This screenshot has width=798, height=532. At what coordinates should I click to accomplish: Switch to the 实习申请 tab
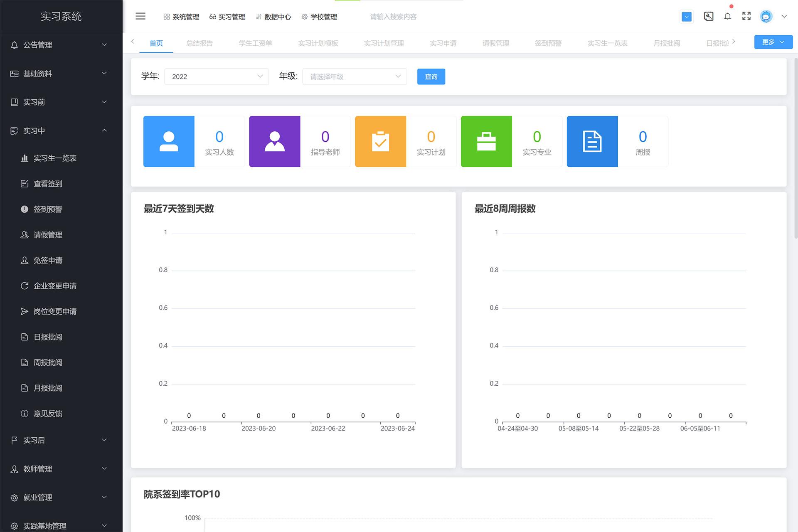click(443, 43)
